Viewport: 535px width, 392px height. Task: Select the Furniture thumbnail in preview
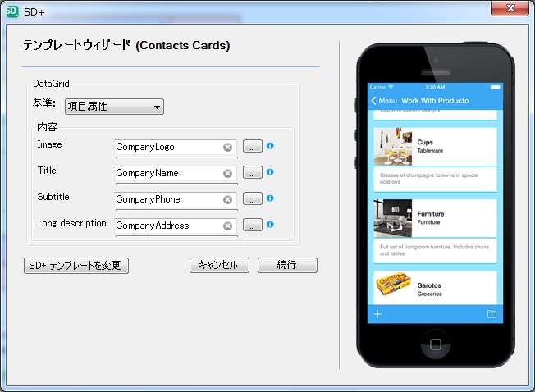(393, 218)
